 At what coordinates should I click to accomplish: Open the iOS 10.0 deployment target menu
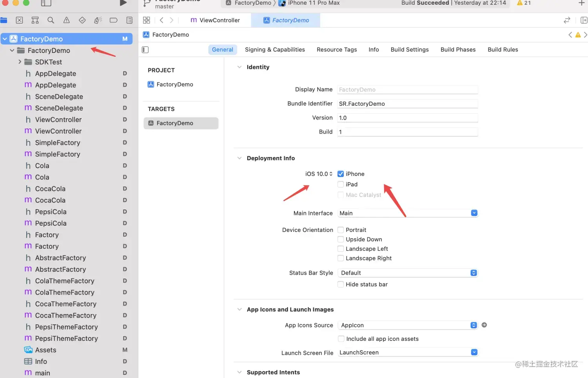319,174
